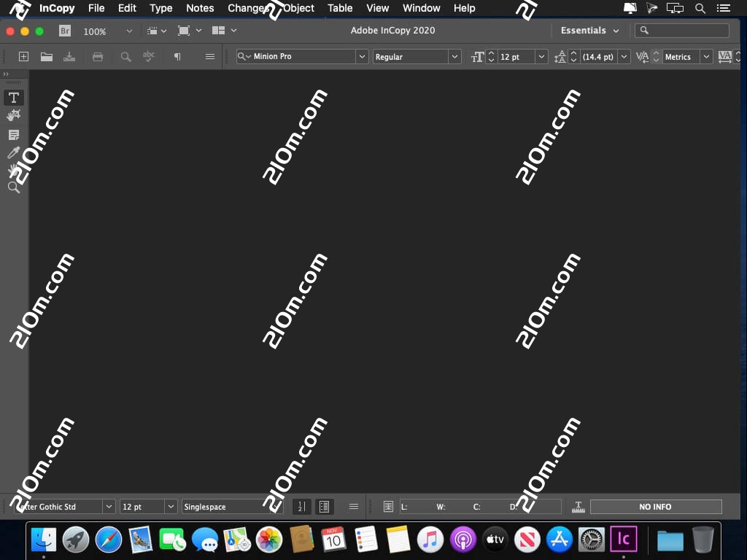This screenshot has width=747, height=560.
Task: Open System Preferences from the Dock
Action: coord(591,540)
